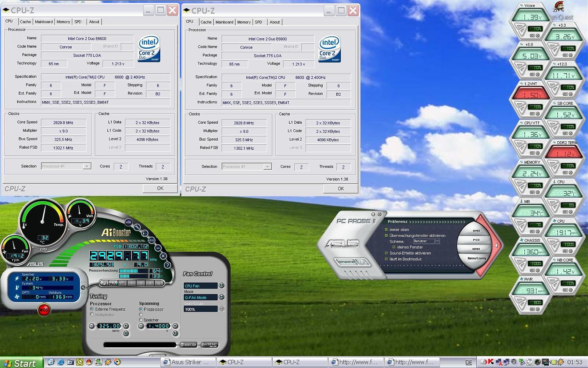Open config icon on CPU VTT sensor widget
The width and height of the screenshot is (588, 368).
coord(532,153)
